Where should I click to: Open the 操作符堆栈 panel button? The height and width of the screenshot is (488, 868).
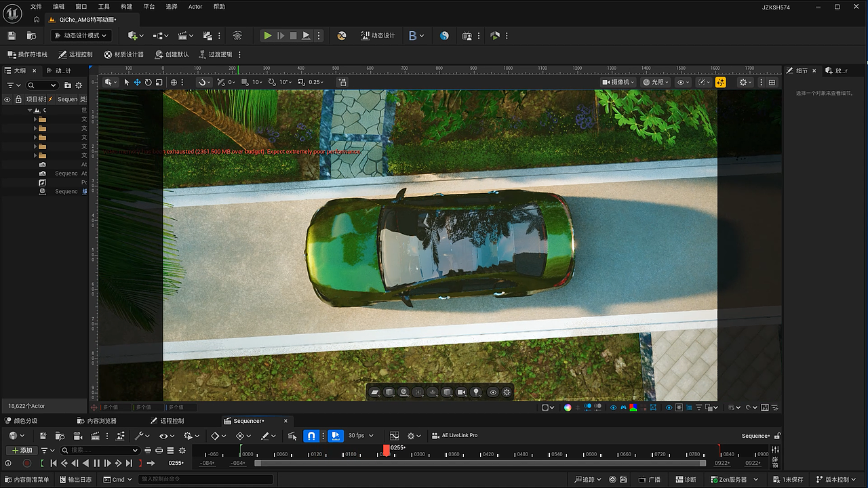click(x=28, y=54)
